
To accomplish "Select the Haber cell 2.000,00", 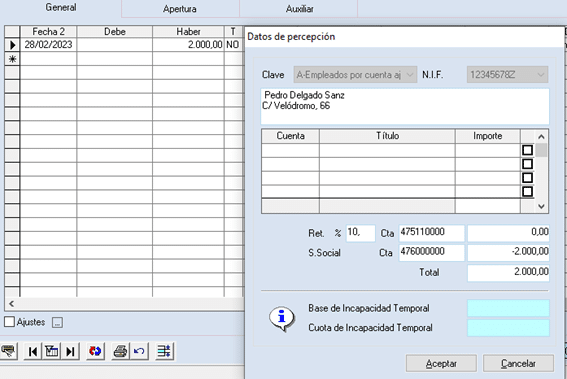I will [x=188, y=45].
